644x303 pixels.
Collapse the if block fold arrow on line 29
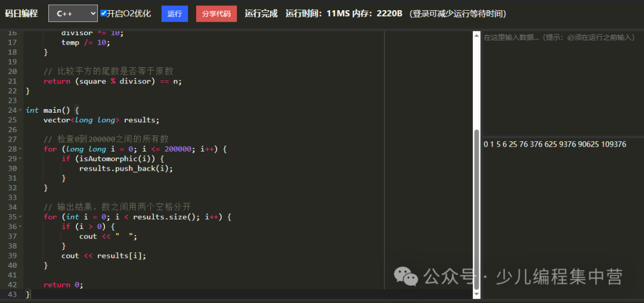click(20, 159)
